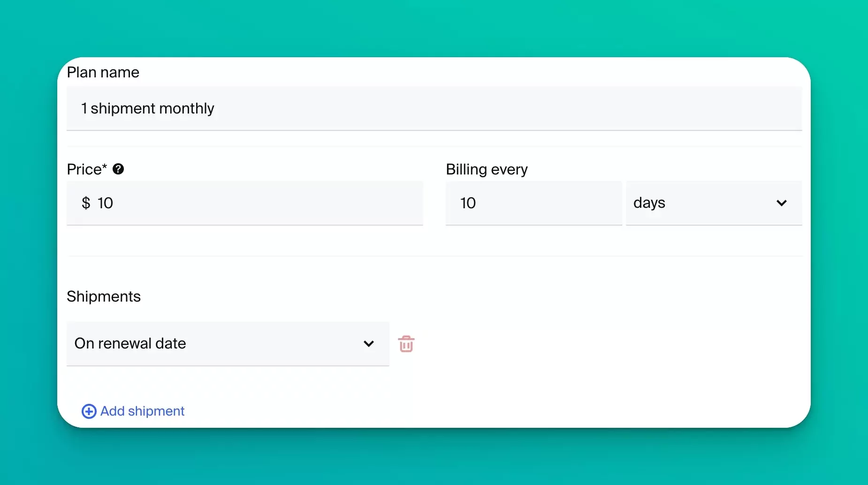
Task: Click the chevron arrow on On renewal date
Action: point(369,344)
